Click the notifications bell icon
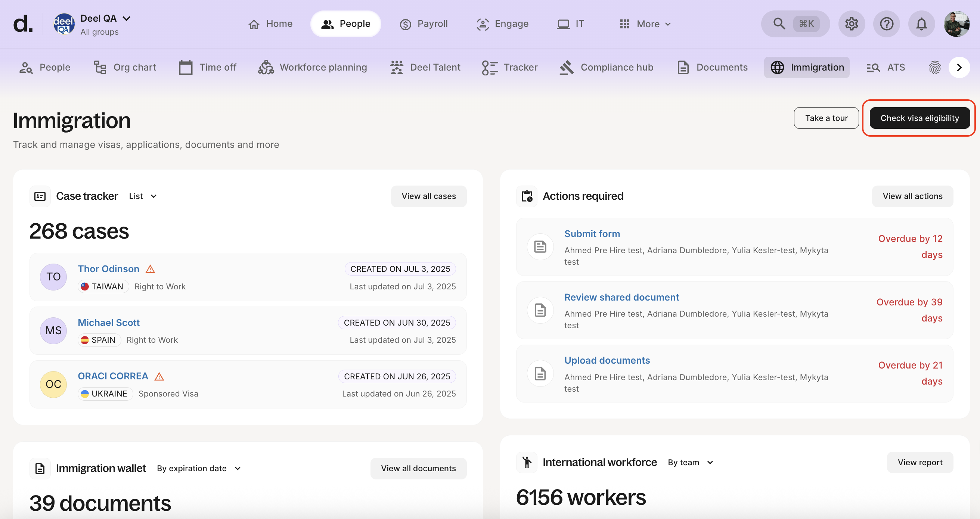 (x=921, y=24)
